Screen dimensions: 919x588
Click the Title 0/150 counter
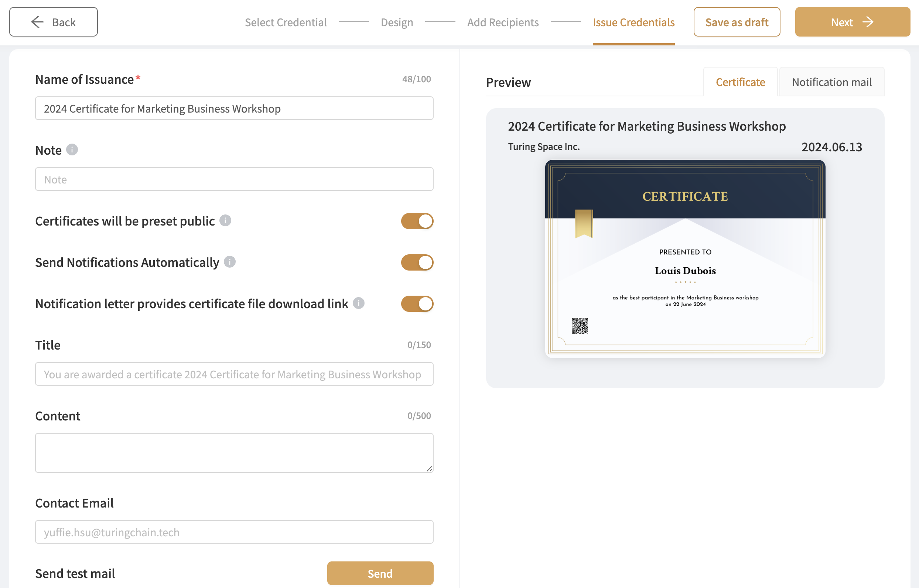[418, 345]
